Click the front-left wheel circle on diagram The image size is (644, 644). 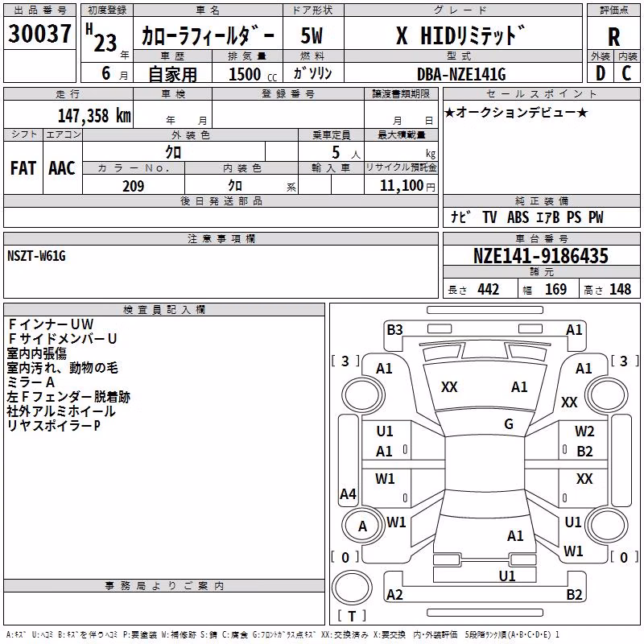(362, 395)
